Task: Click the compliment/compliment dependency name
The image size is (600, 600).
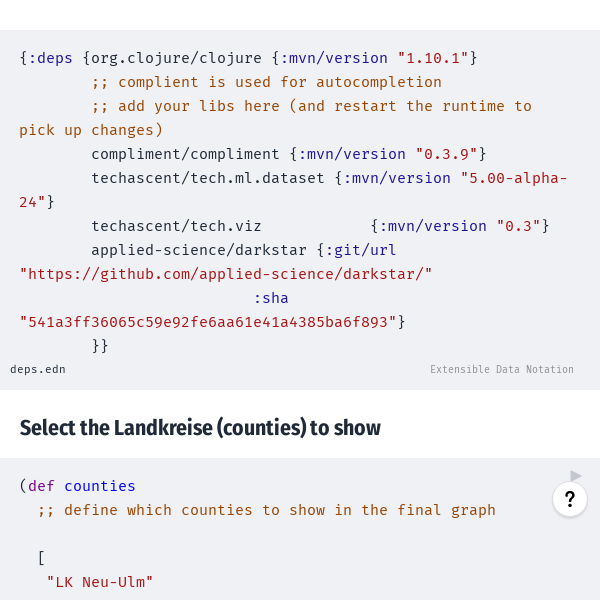Action: [185, 154]
